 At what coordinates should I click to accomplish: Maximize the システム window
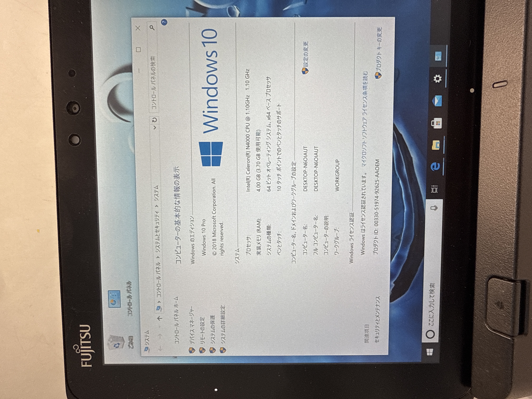(138, 49)
